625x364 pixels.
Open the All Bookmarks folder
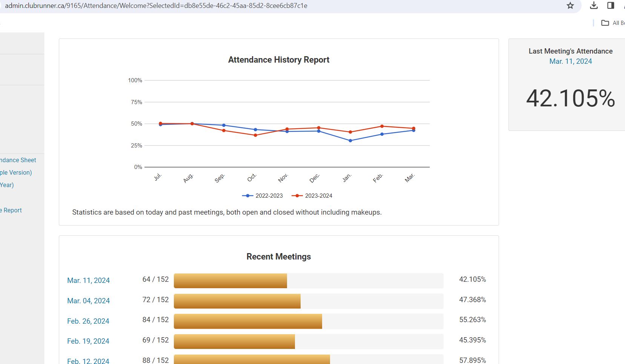[613, 23]
